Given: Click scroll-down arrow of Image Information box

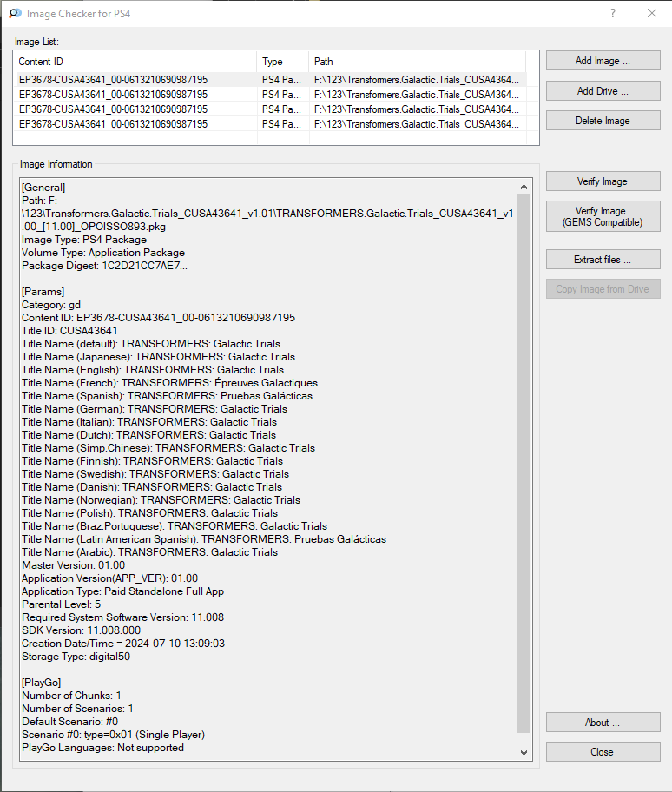Looking at the screenshot, I should tap(524, 753).
